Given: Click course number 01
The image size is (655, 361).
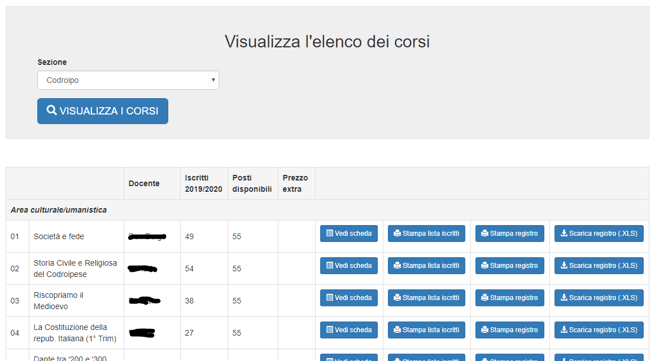Looking at the screenshot, I should point(15,236).
